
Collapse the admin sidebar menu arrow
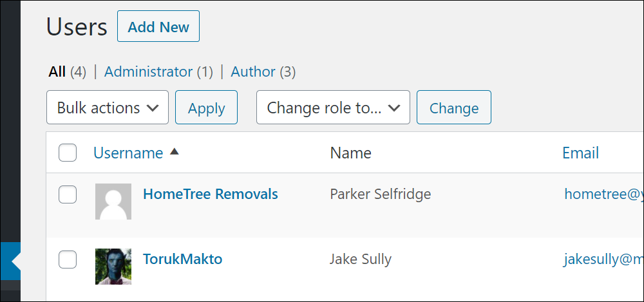pyautogui.click(x=15, y=261)
